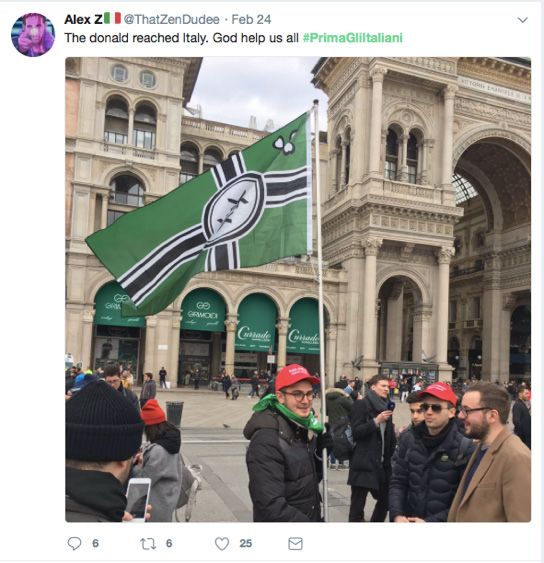This screenshot has height=563, width=544.
Task: Click the green flag in the photo
Action: [201, 212]
